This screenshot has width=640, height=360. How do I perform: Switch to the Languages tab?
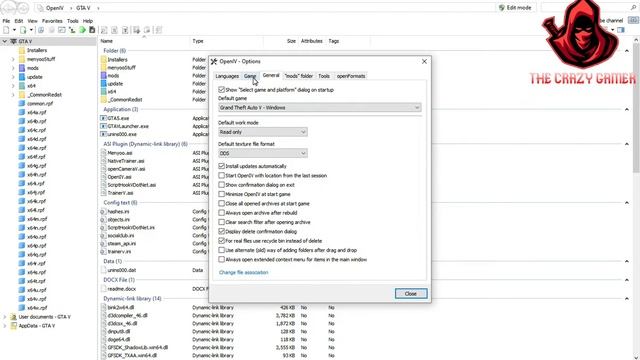click(227, 76)
